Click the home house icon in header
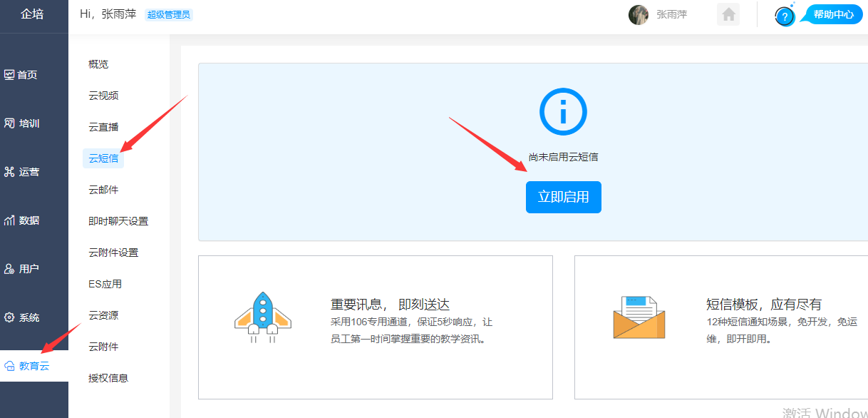Viewport: 868px width, 418px height. click(x=728, y=14)
